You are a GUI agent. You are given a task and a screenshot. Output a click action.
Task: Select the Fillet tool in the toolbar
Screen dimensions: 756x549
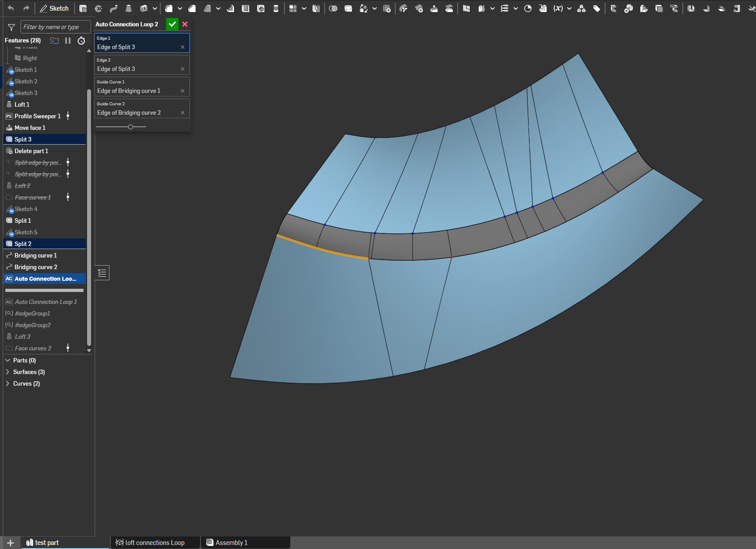[x=169, y=8]
